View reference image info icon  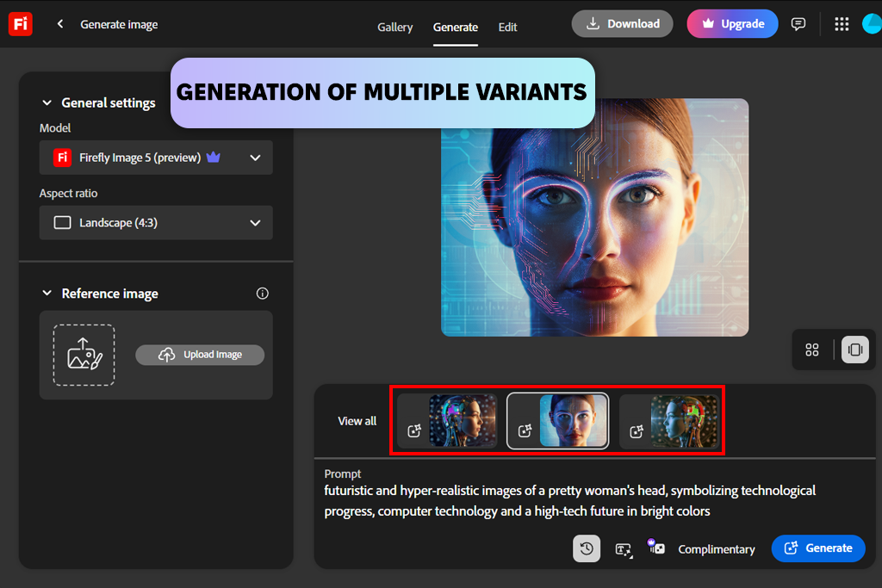[x=262, y=294]
